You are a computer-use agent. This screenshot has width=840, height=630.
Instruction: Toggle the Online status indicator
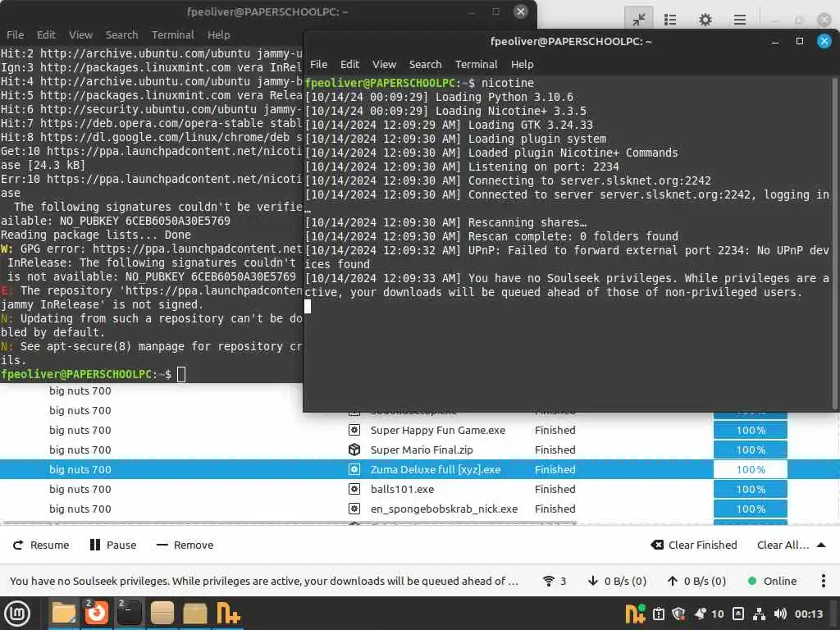(772, 581)
